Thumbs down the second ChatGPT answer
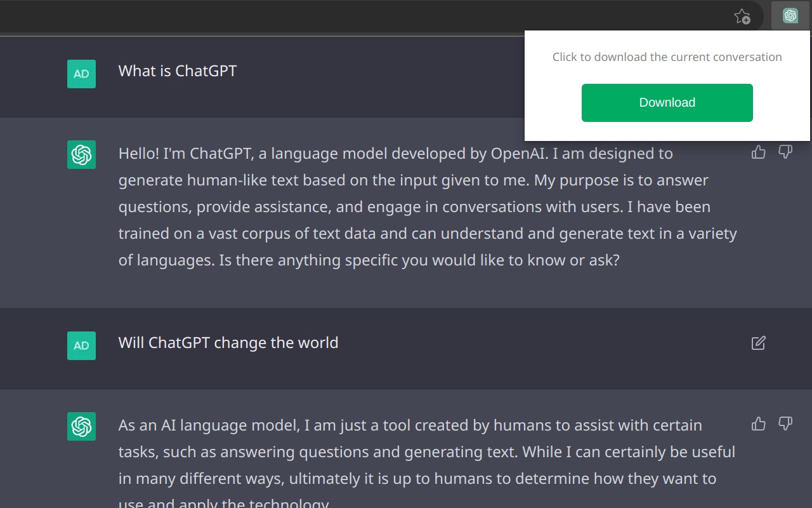The width and height of the screenshot is (812, 508). click(x=785, y=424)
